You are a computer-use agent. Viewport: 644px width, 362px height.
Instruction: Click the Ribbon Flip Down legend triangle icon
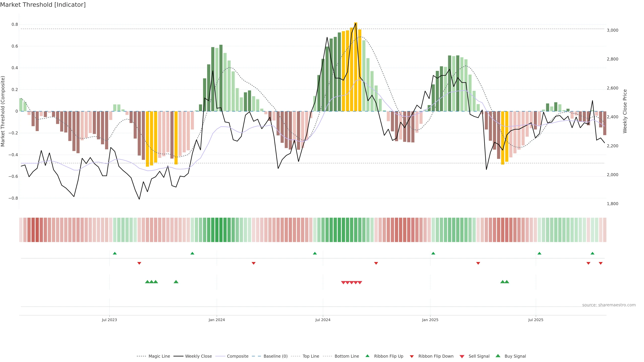[x=412, y=356]
